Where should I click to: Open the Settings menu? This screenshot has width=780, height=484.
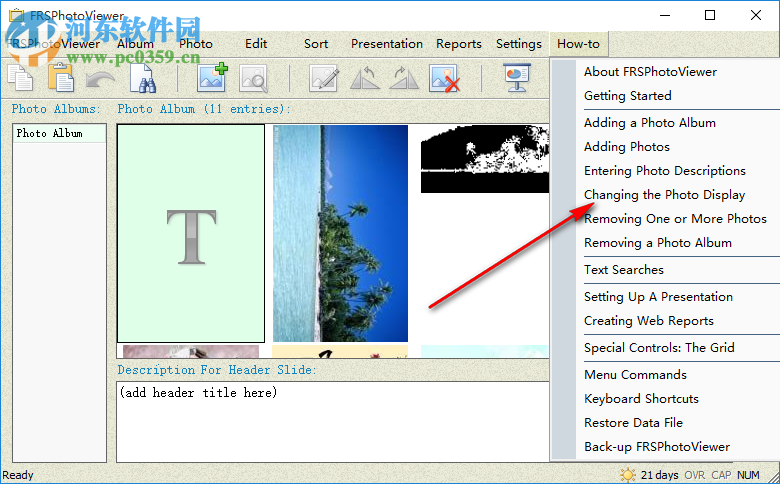(518, 44)
